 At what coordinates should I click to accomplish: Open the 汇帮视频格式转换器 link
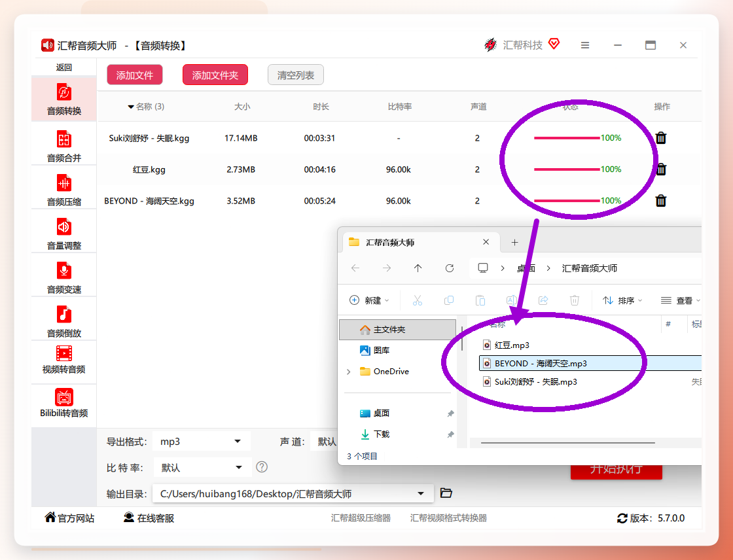coord(449,518)
